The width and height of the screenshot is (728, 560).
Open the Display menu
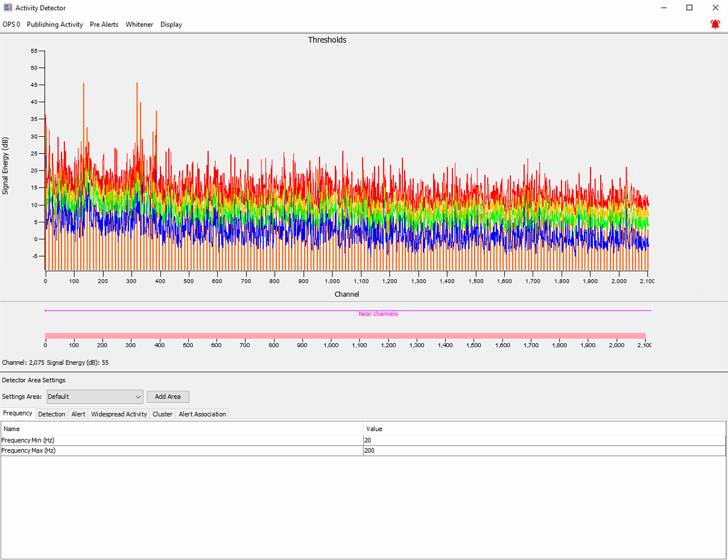point(171,25)
